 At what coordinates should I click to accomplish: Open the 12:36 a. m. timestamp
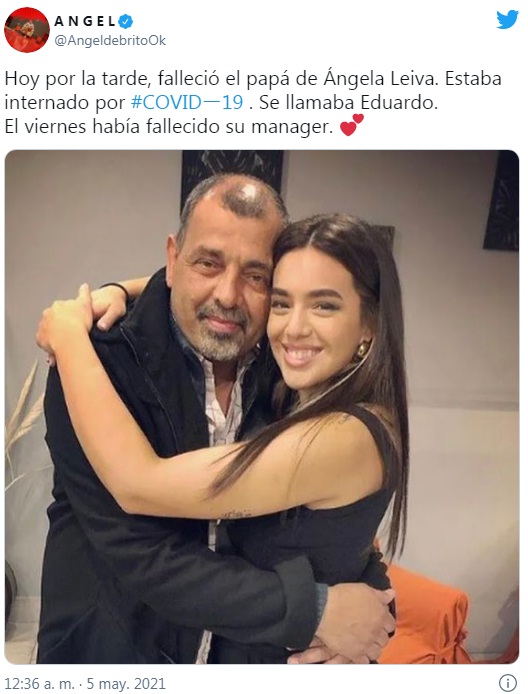[40, 683]
